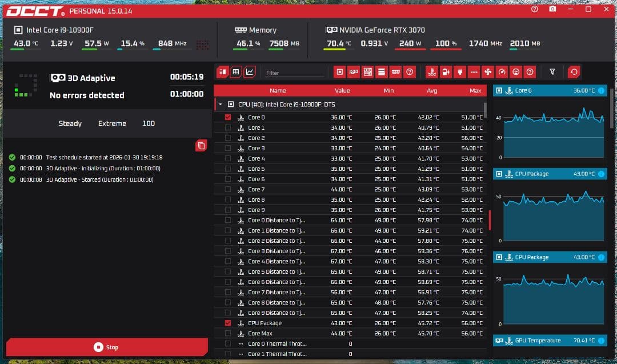The height and width of the screenshot is (364, 617).
Task: Click the sensor list vertical scrollbar
Action: (x=485, y=109)
